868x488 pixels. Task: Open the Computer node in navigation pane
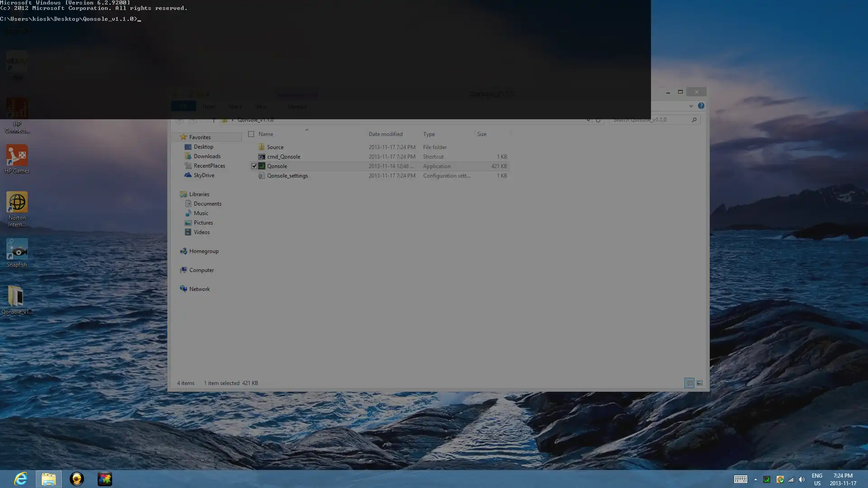point(201,270)
